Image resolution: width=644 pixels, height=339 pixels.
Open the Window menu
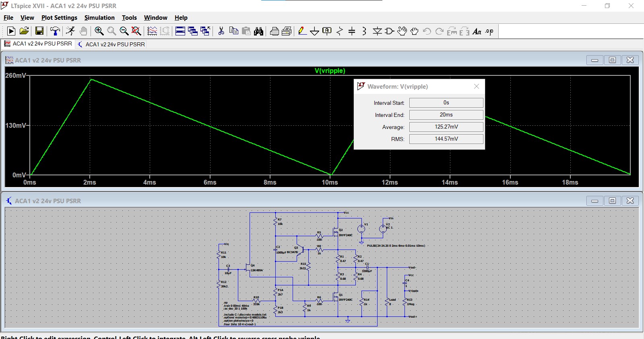pos(156,18)
